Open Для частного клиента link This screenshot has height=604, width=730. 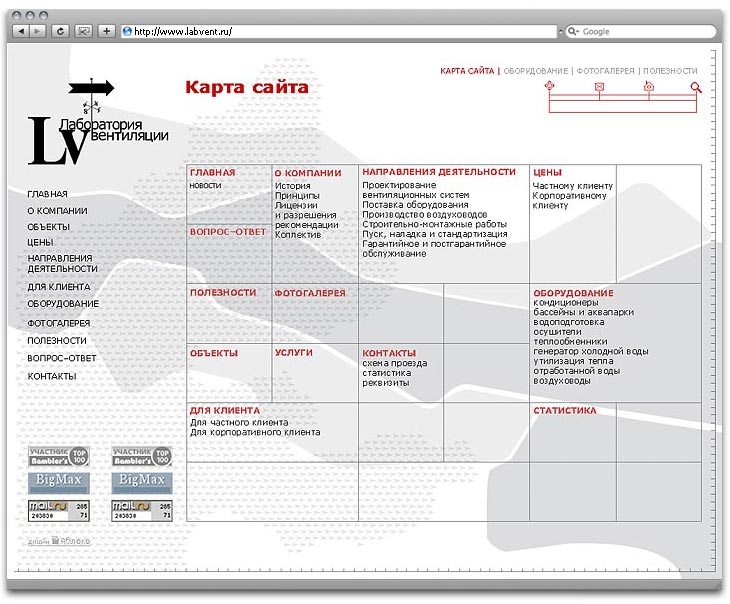(239, 422)
